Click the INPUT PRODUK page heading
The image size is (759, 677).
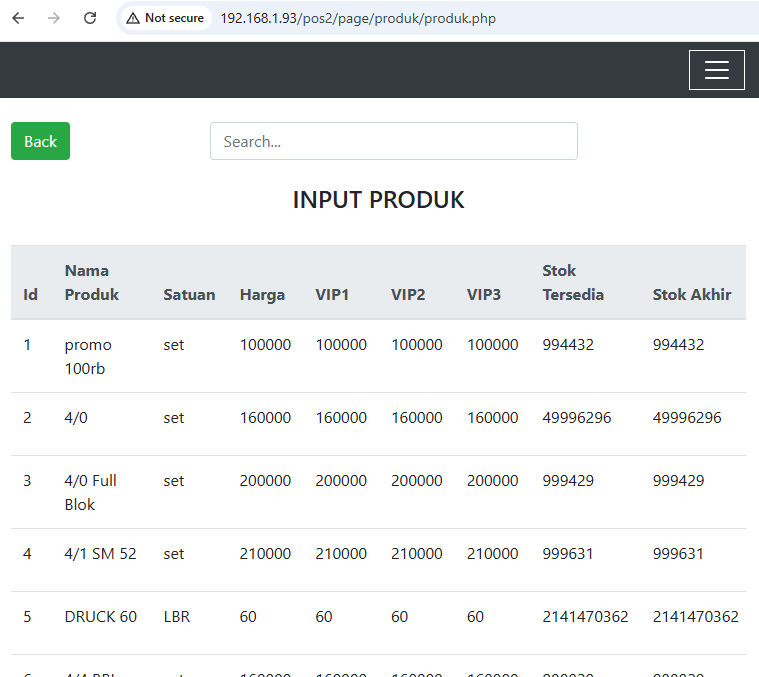(378, 200)
